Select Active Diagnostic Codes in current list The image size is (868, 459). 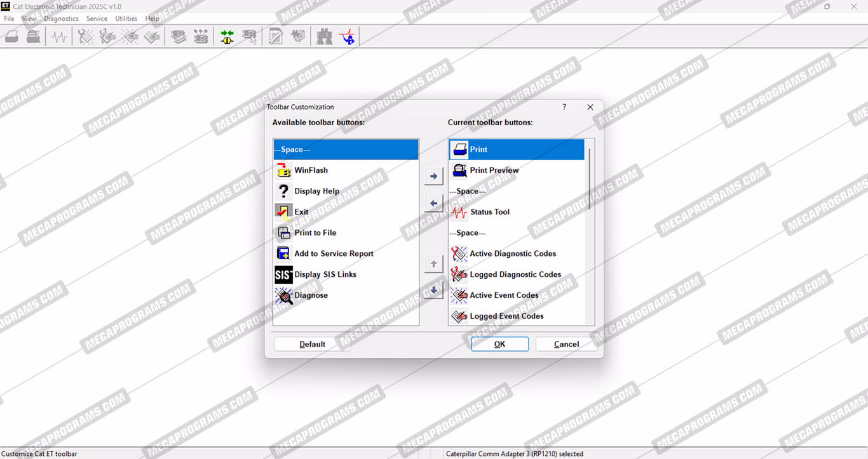(512, 254)
